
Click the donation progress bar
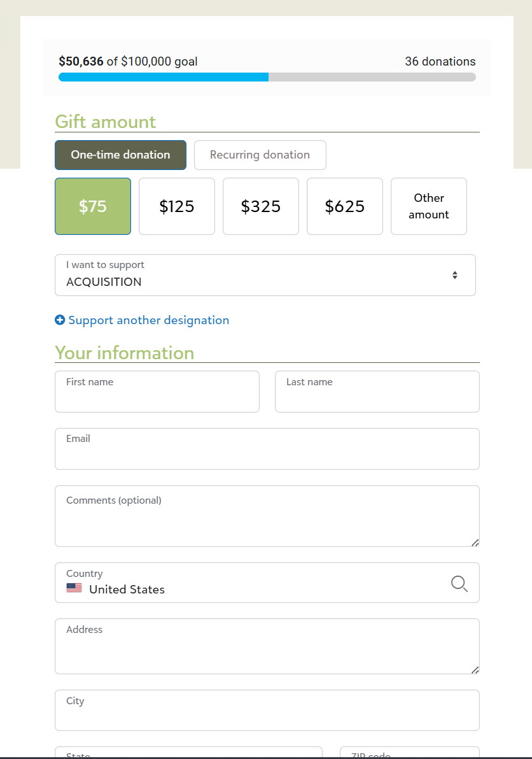[x=267, y=76]
